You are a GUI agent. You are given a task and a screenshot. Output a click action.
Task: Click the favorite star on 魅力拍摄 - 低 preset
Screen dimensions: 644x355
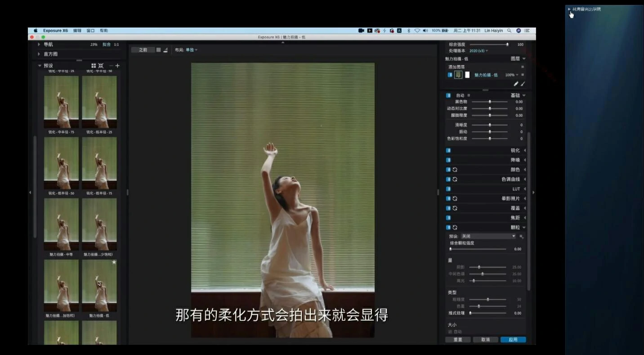pos(114,262)
